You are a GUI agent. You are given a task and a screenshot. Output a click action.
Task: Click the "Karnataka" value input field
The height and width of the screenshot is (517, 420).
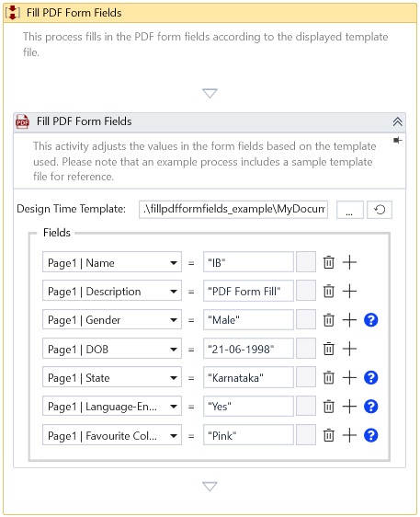pyautogui.click(x=248, y=377)
